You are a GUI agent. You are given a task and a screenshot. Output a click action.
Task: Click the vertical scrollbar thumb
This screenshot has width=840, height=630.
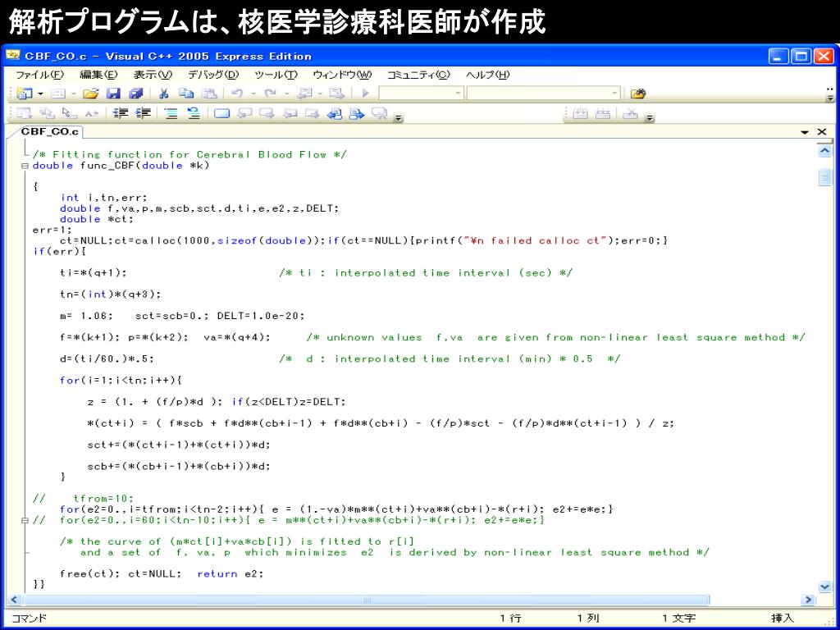tap(825, 177)
